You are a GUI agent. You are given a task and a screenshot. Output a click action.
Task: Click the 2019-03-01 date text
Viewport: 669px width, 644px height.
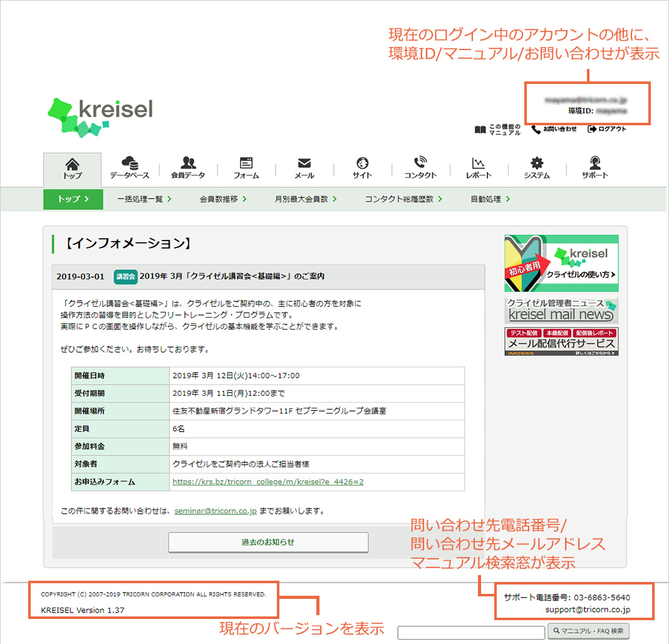80,276
